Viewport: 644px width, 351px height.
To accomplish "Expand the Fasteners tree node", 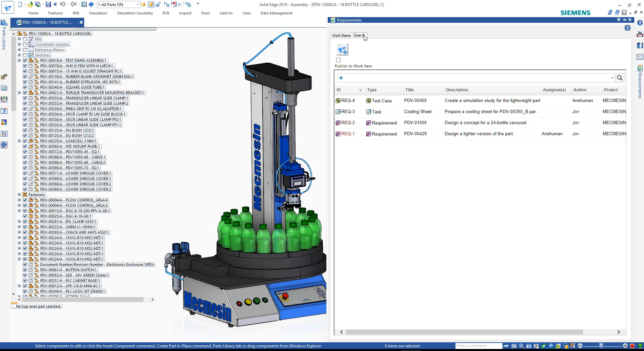I will (x=19, y=195).
